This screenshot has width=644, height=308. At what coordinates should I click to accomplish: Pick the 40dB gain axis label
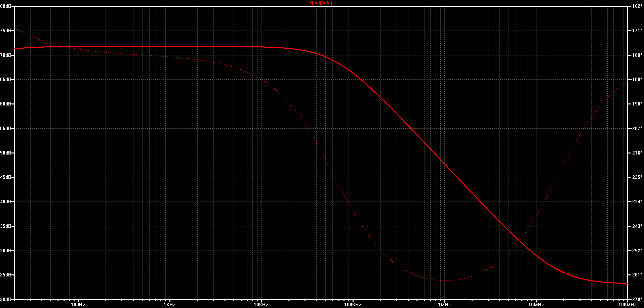click(5, 202)
